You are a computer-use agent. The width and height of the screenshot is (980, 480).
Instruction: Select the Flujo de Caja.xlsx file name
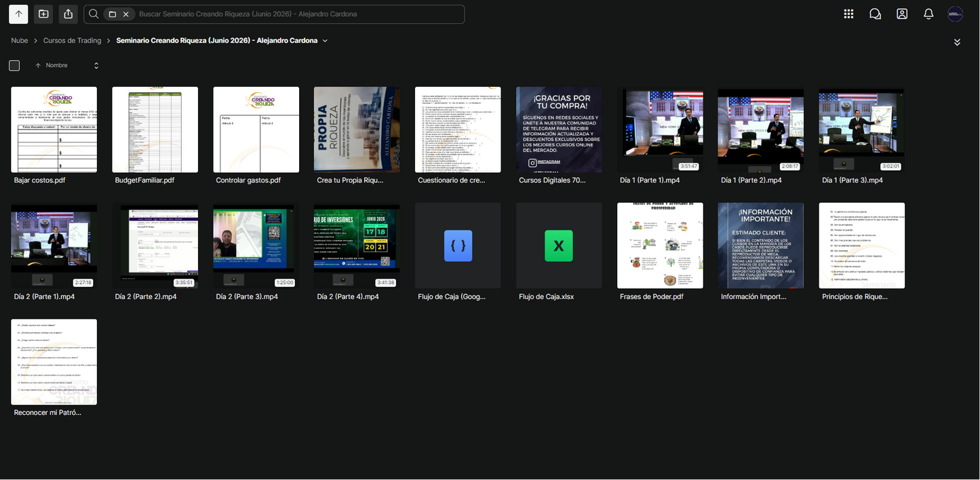pyautogui.click(x=547, y=296)
